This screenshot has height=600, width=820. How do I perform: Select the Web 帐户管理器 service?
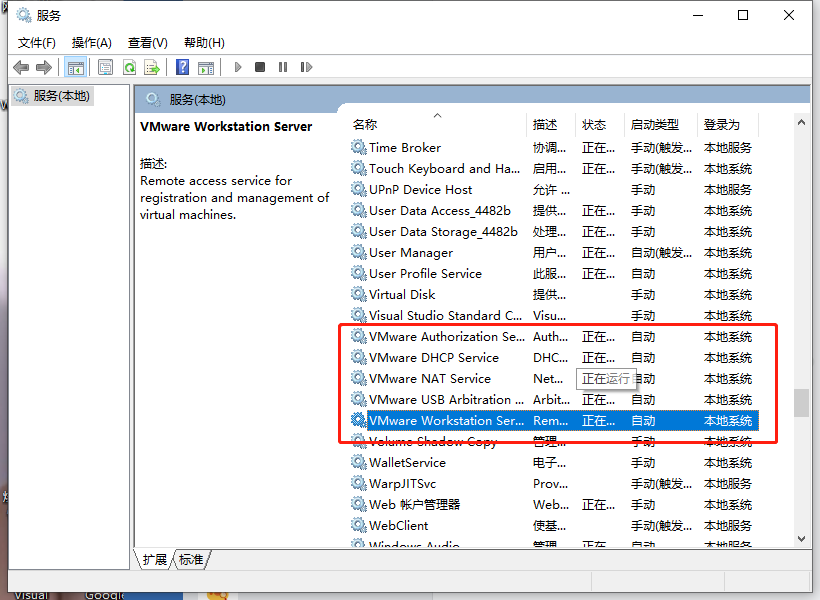coord(554,504)
